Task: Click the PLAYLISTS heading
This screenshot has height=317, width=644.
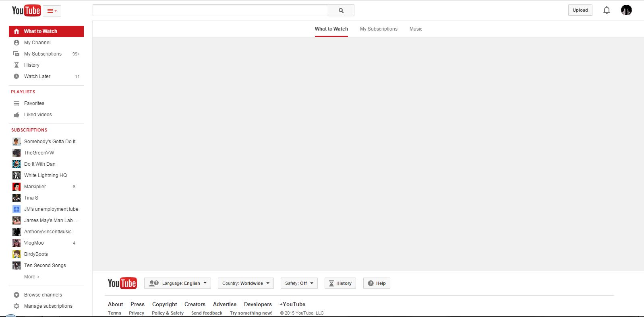Action: point(23,92)
